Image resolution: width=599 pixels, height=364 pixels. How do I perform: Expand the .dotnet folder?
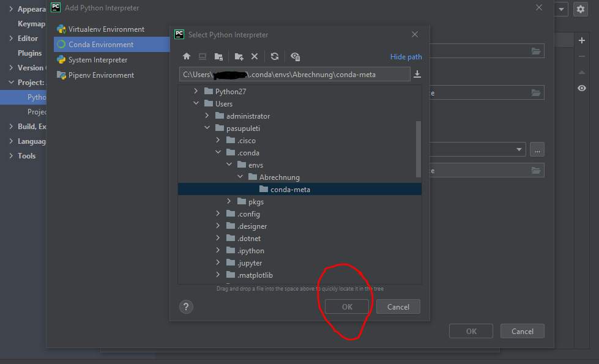click(218, 237)
